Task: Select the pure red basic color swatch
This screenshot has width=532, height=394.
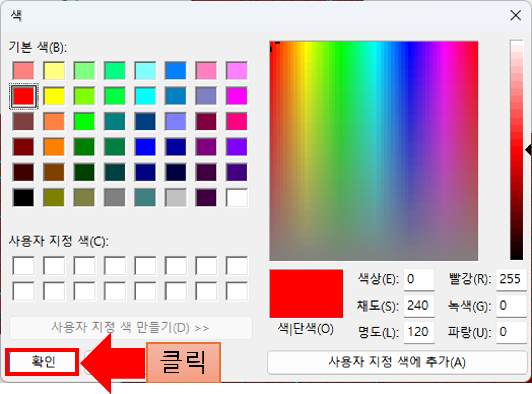Action: 24,96
